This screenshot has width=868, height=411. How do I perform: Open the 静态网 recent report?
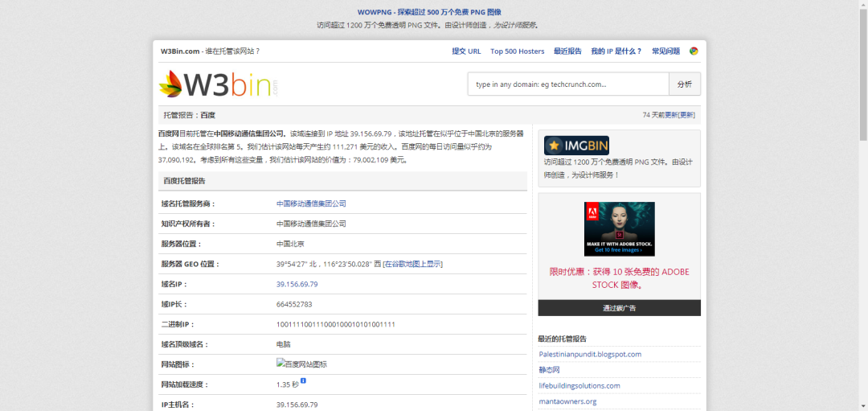click(x=549, y=370)
